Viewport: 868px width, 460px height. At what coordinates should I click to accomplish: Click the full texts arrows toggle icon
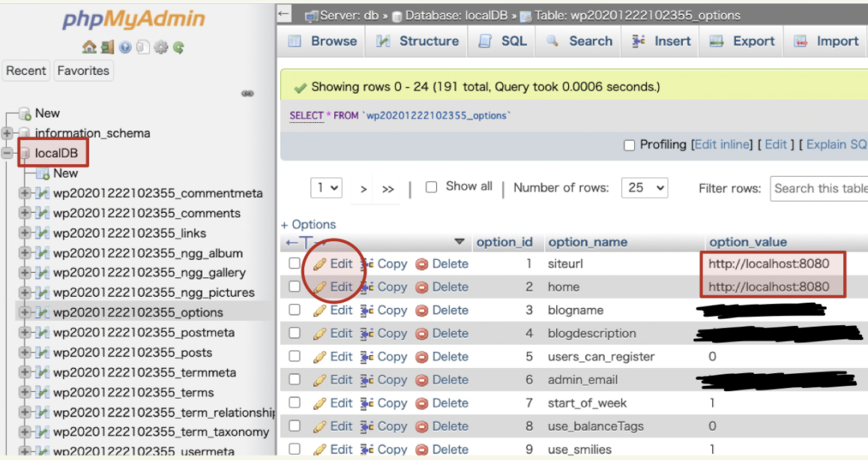pyautogui.click(x=306, y=243)
